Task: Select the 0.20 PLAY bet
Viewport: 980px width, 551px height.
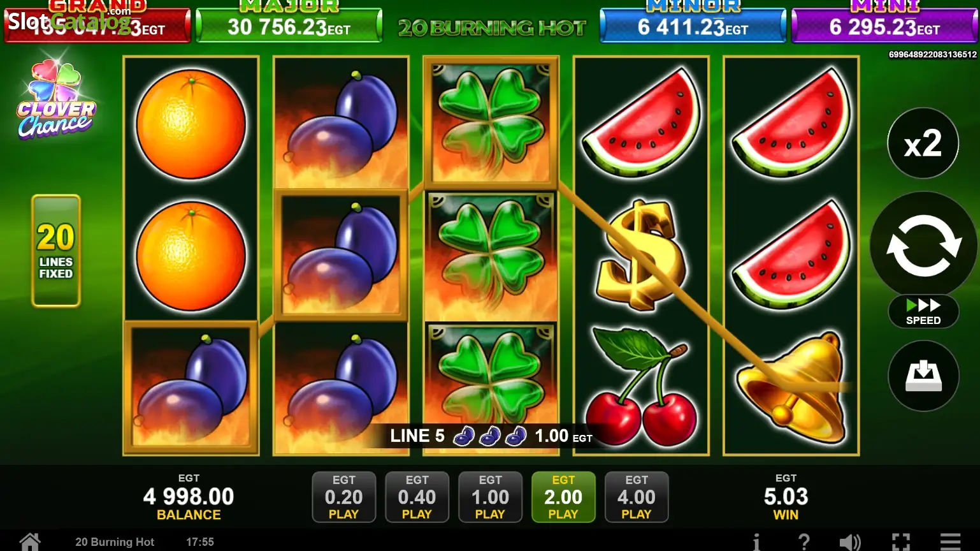Action: pos(343,497)
